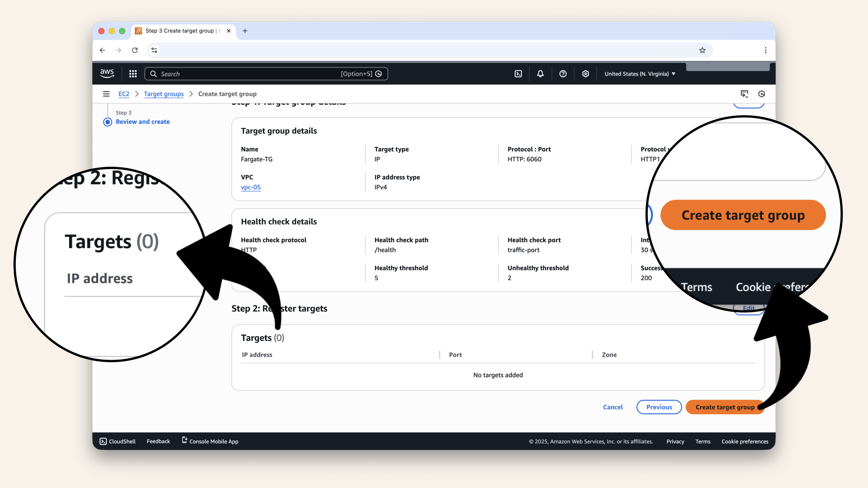
Task: Open the vpc-05 link
Action: tap(250, 187)
